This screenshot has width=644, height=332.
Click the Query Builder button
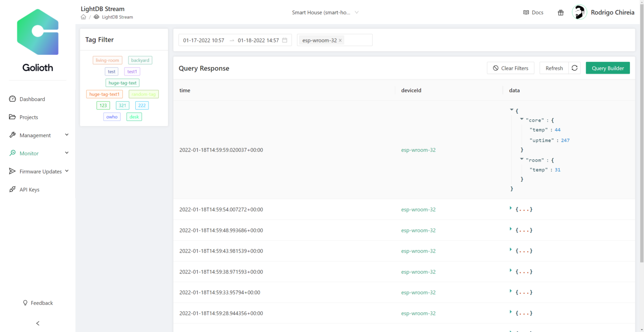[608, 68]
